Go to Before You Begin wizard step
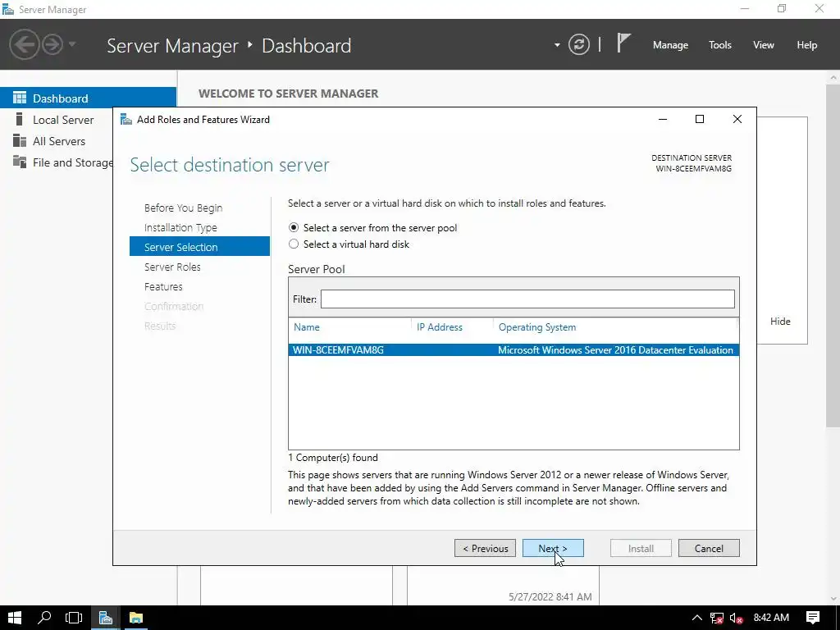The image size is (840, 630). [x=183, y=208]
